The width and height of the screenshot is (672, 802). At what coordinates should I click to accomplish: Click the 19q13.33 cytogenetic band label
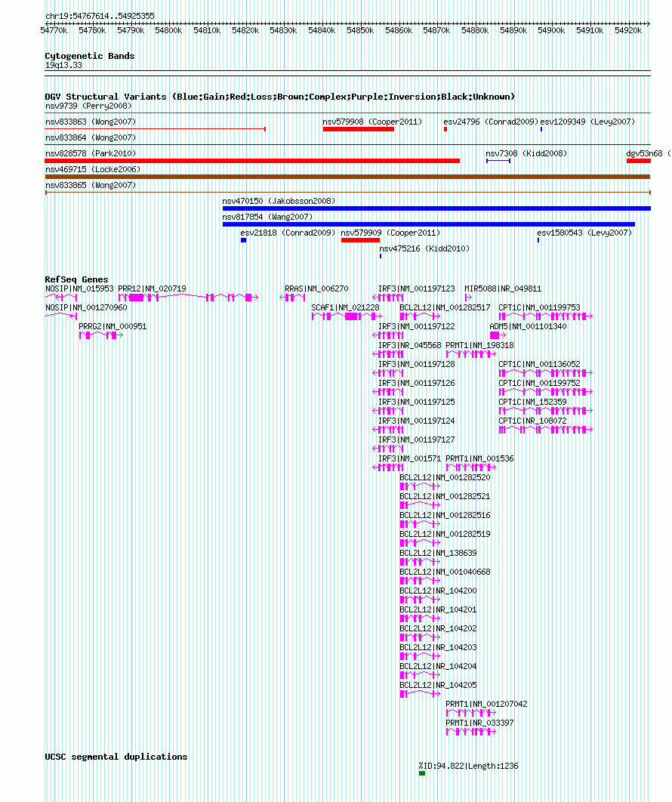[63, 66]
